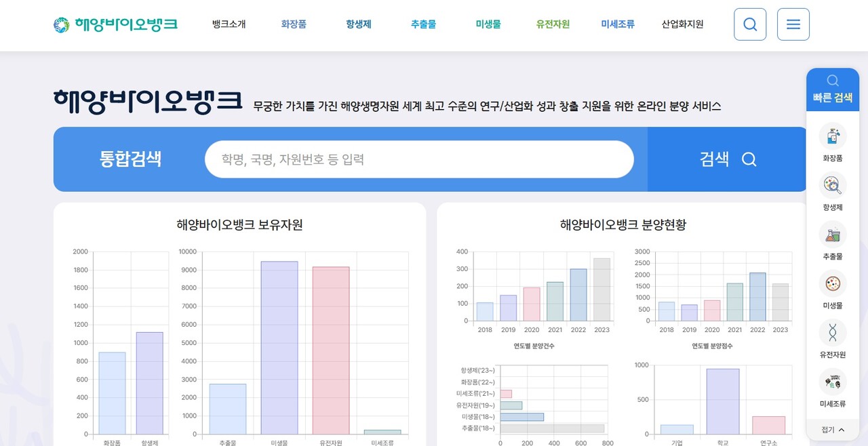Open the 유전자원 DNA icon in sidebar
868x446 pixels.
(832, 333)
